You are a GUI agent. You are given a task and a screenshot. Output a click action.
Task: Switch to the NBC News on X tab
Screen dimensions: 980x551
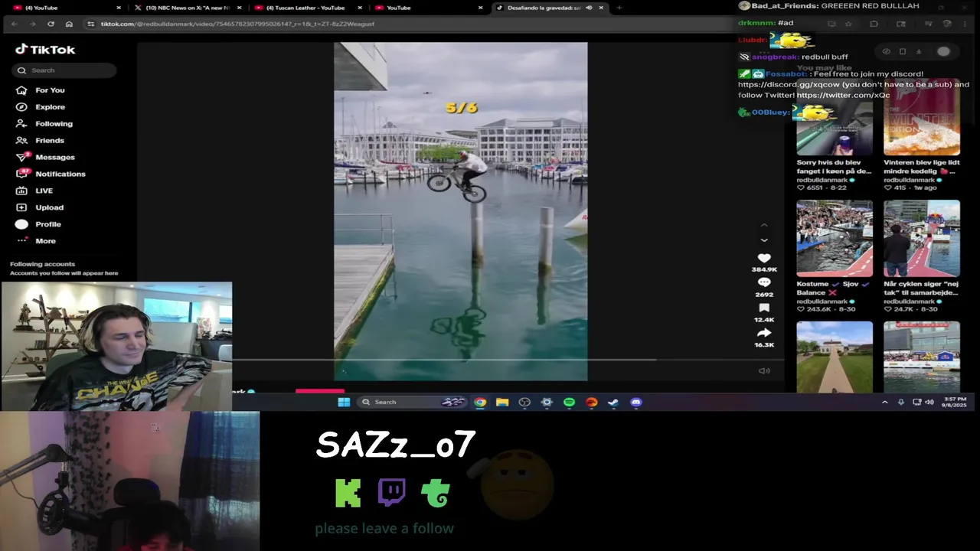187,8
